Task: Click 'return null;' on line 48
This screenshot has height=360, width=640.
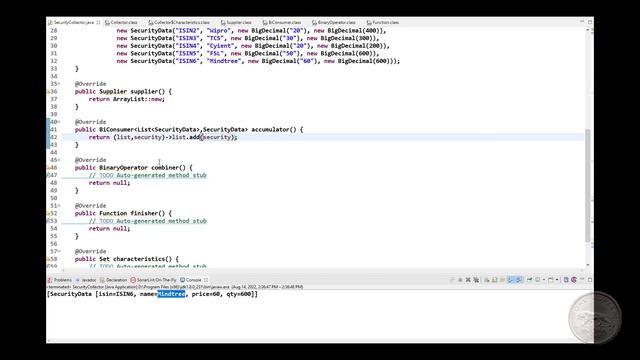Action: (109, 183)
